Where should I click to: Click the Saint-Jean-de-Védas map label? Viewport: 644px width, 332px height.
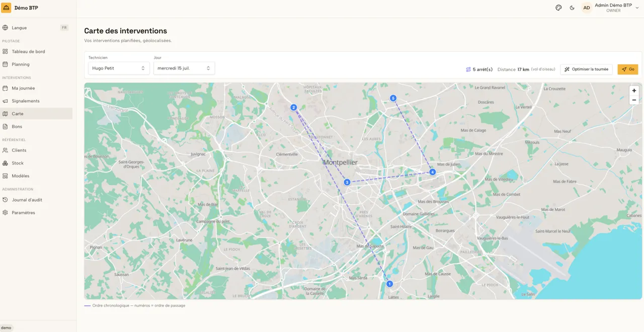[x=233, y=269]
